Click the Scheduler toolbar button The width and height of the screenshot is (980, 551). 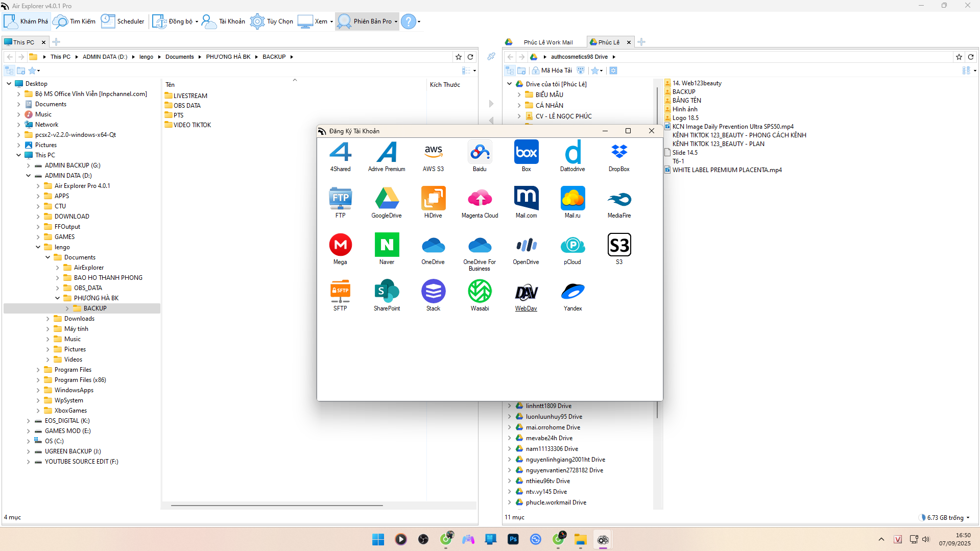[x=123, y=21]
